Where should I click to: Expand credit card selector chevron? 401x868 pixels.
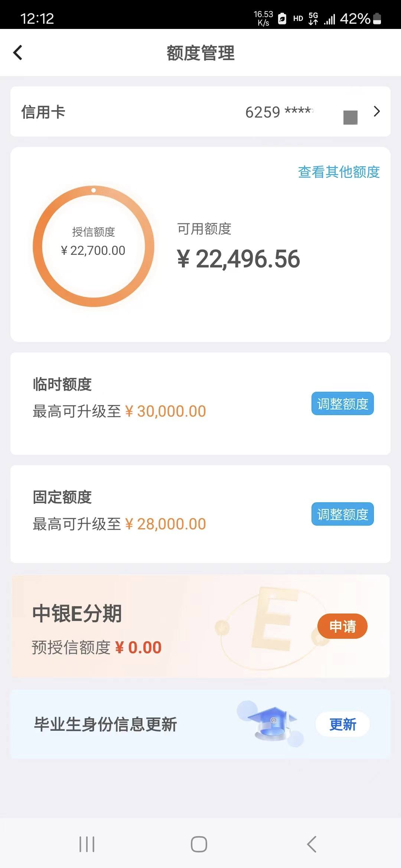point(377,111)
